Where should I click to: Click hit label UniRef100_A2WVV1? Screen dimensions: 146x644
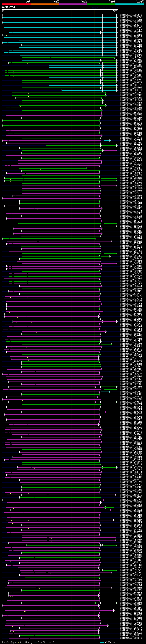(131, 181)
